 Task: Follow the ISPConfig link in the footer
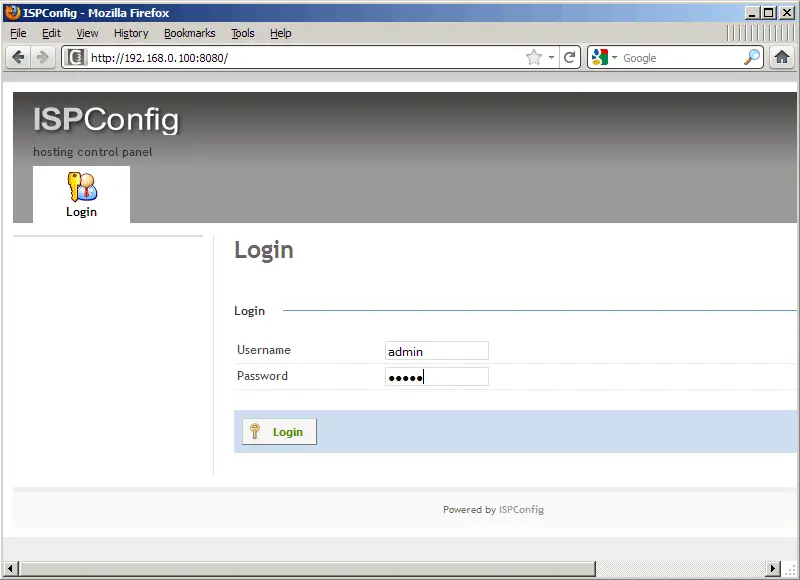[x=521, y=509]
